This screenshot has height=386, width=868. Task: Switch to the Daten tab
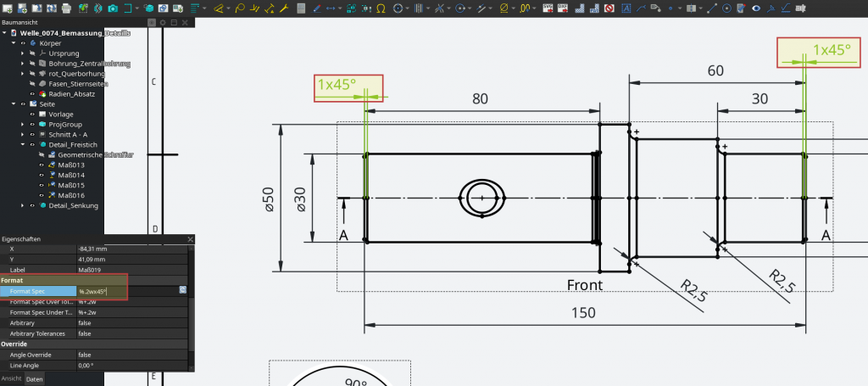coord(35,378)
